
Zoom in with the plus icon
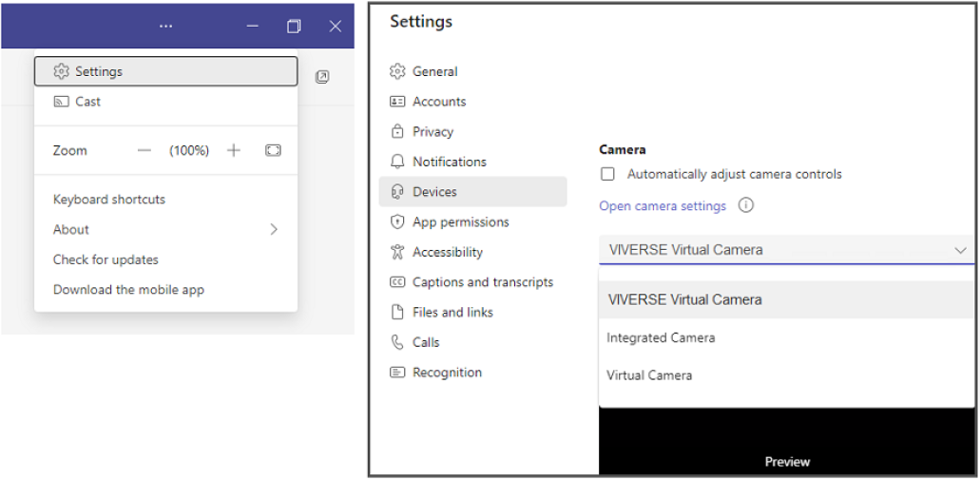pyautogui.click(x=234, y=150)
